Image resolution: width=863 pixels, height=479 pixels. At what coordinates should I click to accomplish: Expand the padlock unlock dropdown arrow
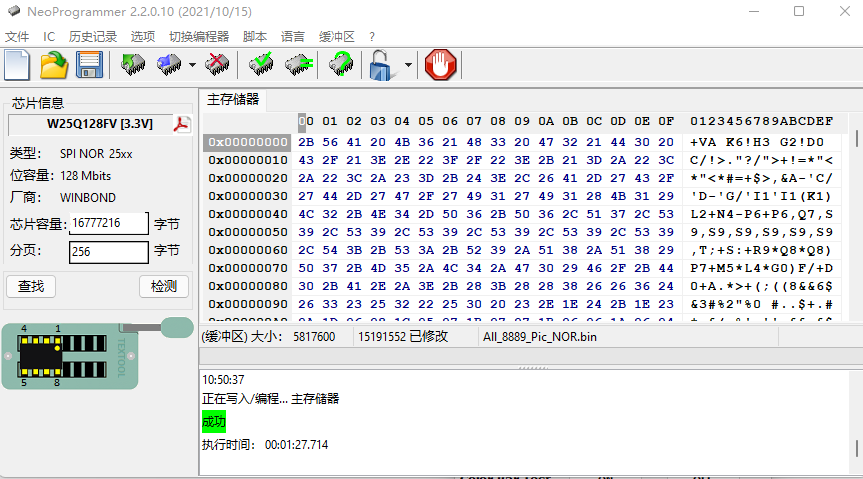[x=407, y=66]
